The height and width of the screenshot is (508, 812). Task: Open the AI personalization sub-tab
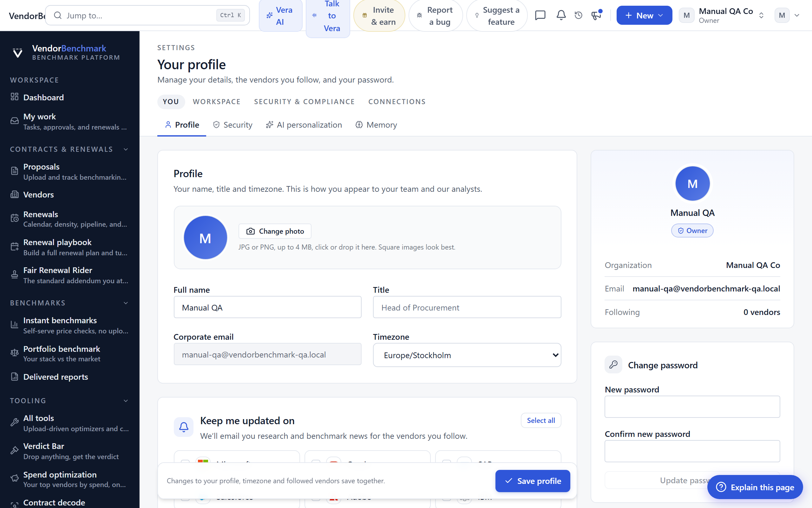(x=304, y=125)
